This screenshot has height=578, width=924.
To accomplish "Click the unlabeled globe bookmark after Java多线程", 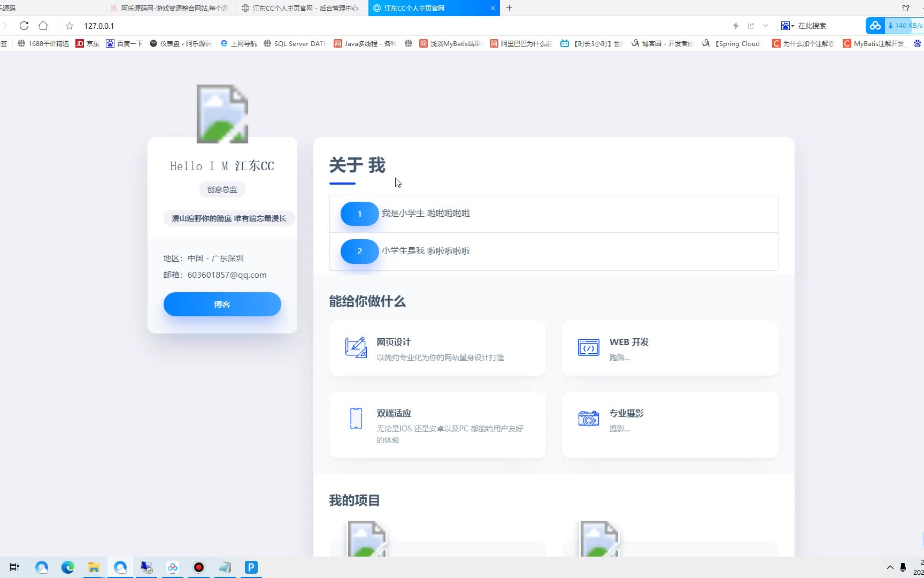I will [x=409, y=43].
